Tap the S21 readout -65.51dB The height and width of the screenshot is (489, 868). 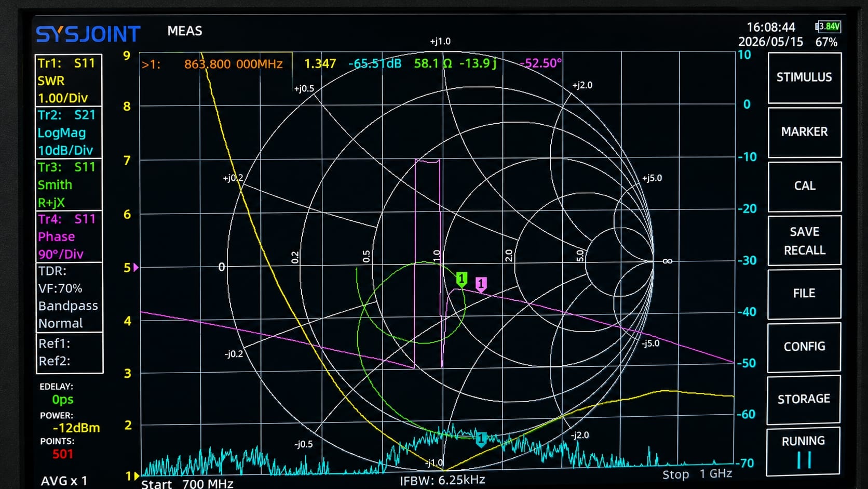[375, 64]
